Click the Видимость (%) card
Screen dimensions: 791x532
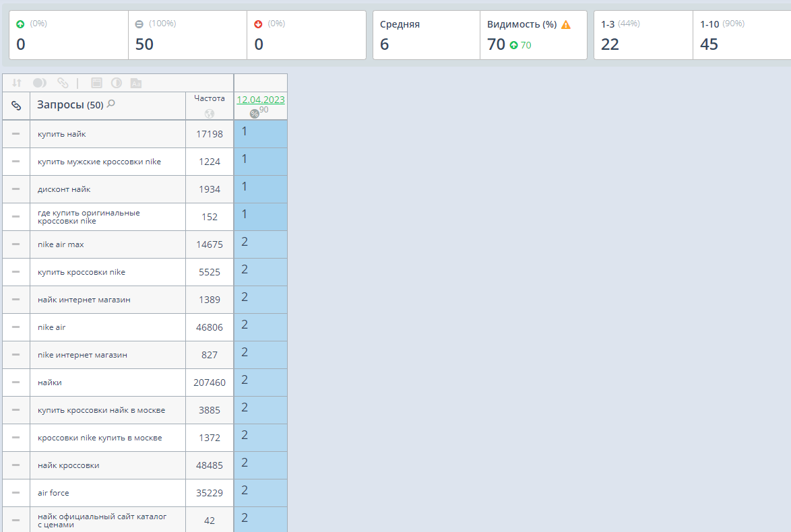click(x=534, y=35)
